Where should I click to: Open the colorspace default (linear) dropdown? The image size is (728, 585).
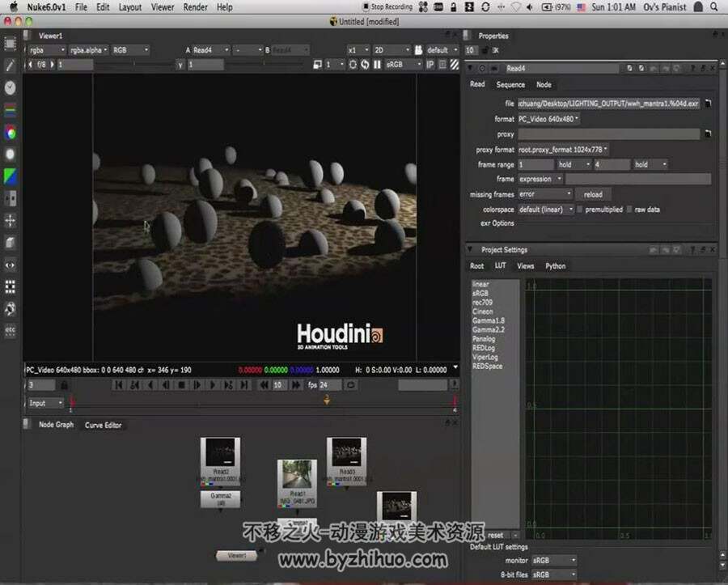click(x=546, y=210)
